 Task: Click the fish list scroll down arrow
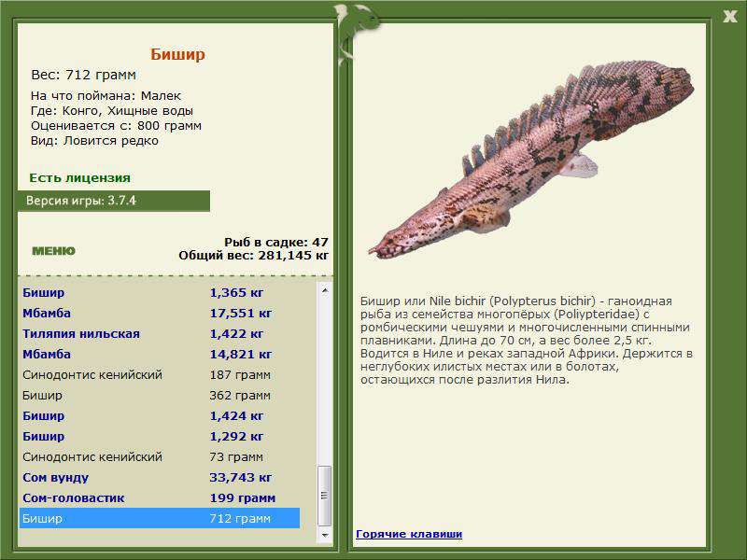tap(325, 535)
